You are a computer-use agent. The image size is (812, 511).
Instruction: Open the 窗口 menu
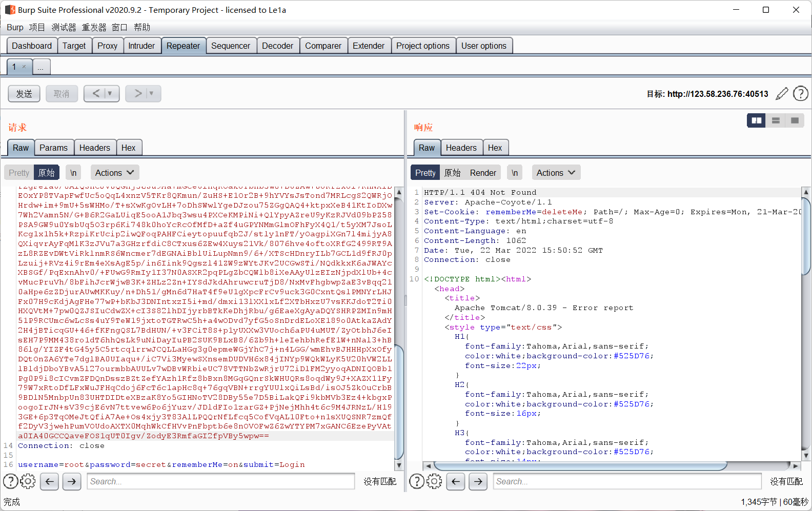point(119,27)
